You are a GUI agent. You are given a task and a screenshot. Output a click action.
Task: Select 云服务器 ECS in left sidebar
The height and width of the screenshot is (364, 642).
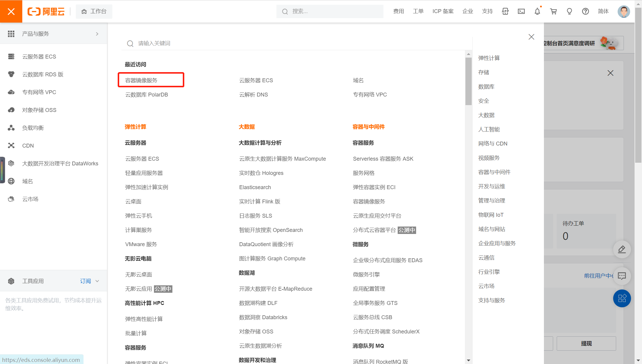point(39,56)
